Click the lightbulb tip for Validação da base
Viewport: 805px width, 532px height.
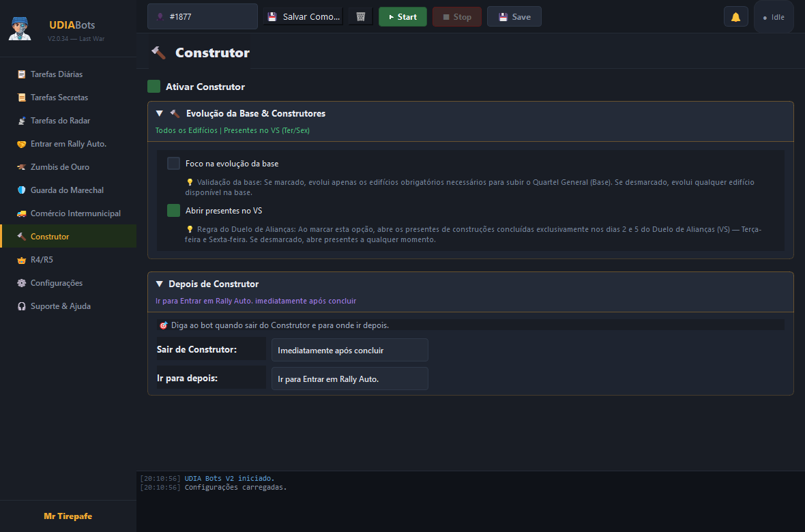[x=190, y=182]
